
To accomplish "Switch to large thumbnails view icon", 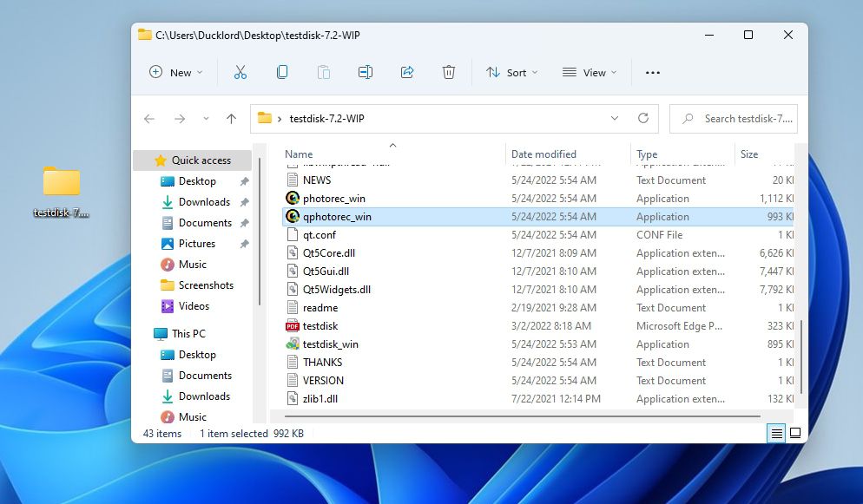I will 795,433.
